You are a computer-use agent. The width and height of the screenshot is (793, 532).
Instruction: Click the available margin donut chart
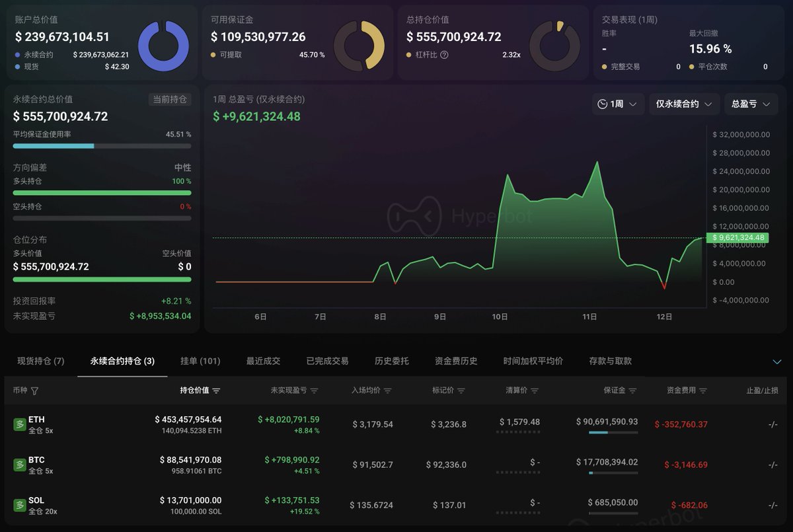pos(359,46)
